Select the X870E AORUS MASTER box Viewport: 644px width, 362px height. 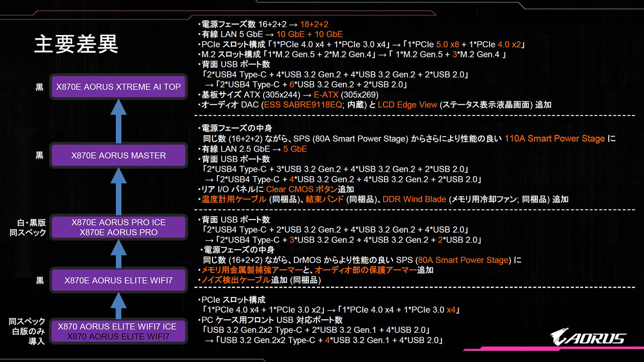pyautogui.click(x=118, y=155)
